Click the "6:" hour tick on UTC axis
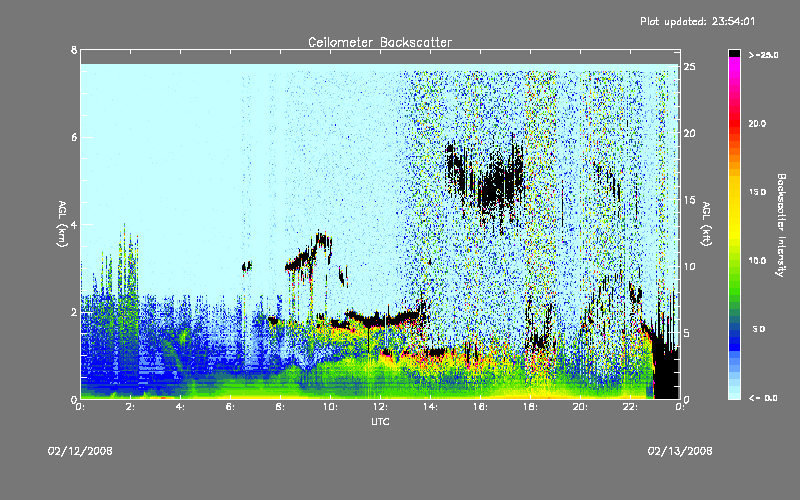 (230, 407)
